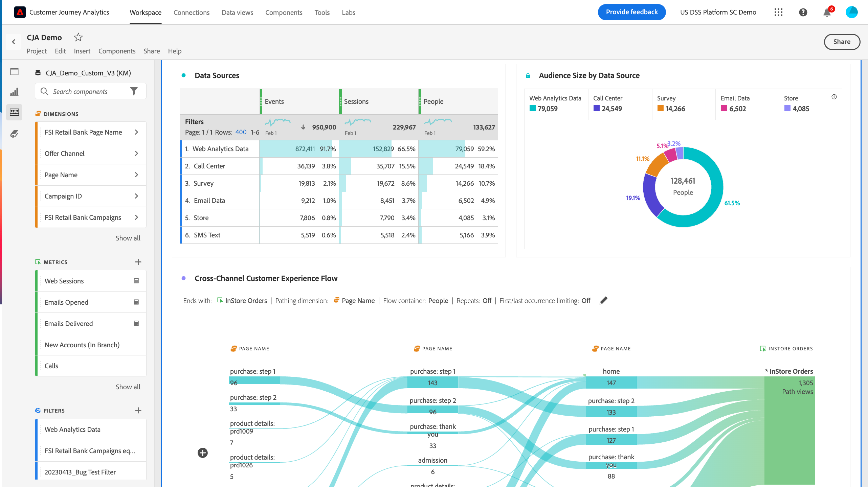868x487 pixels.
Task: Click the help question mark icon
Action: coord(803,13)
